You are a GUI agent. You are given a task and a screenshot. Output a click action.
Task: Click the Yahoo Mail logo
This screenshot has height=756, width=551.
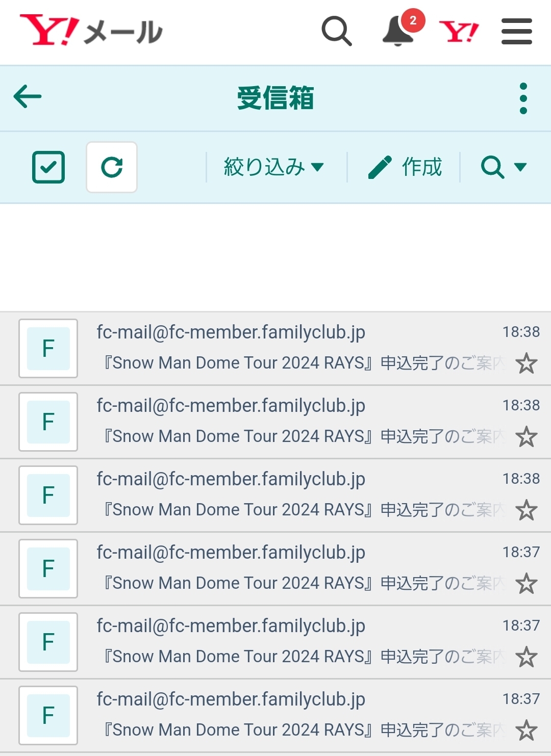click(91, 31)
